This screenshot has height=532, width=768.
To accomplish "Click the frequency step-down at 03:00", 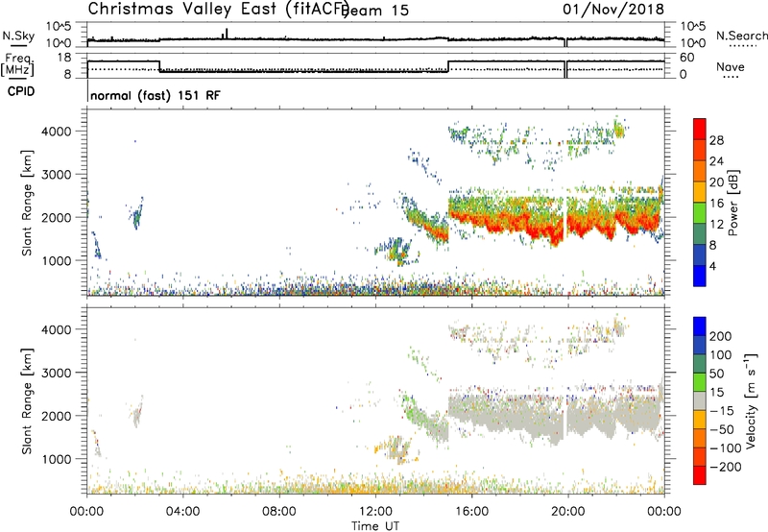I will [x=159, y=66].
